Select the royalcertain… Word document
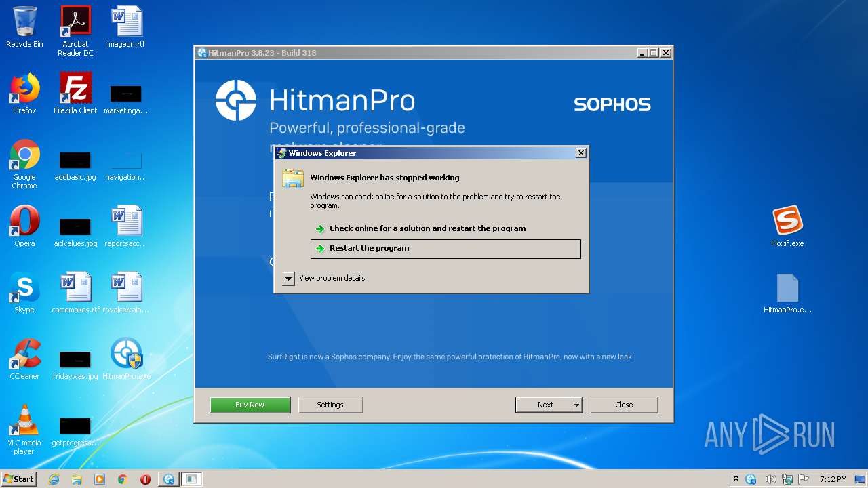This screenshot has width=868, height=488. (126, 293)
